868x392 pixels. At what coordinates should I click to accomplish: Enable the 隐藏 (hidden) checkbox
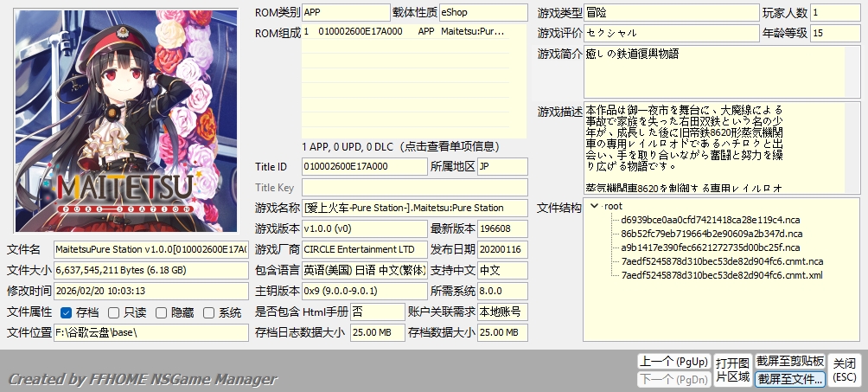(162, 312)
